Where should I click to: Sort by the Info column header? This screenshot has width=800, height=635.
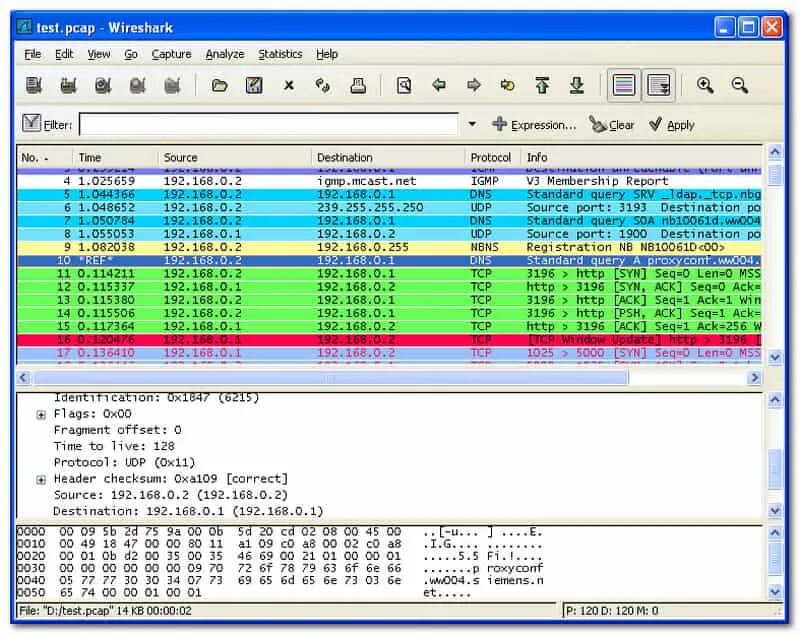641,158
